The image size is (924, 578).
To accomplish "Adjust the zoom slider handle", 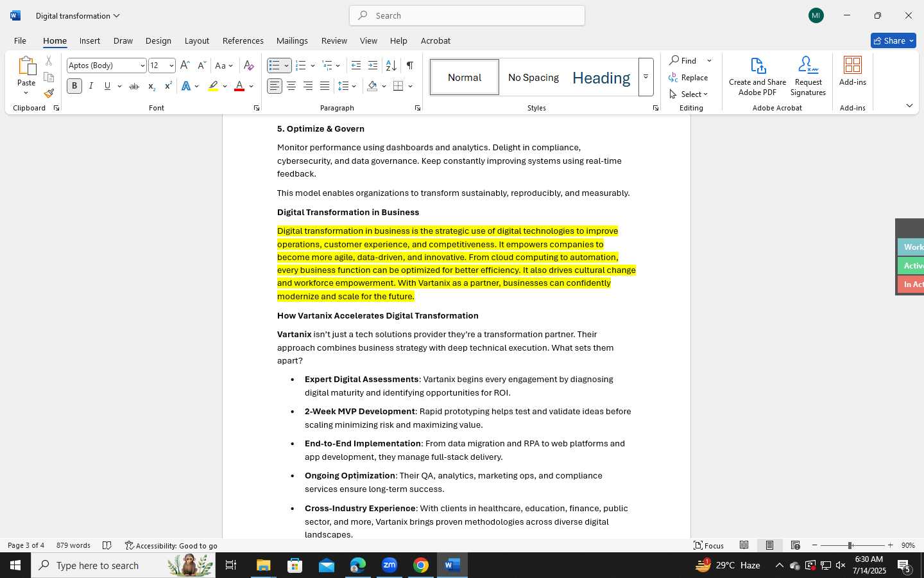I will coord(850,545).
